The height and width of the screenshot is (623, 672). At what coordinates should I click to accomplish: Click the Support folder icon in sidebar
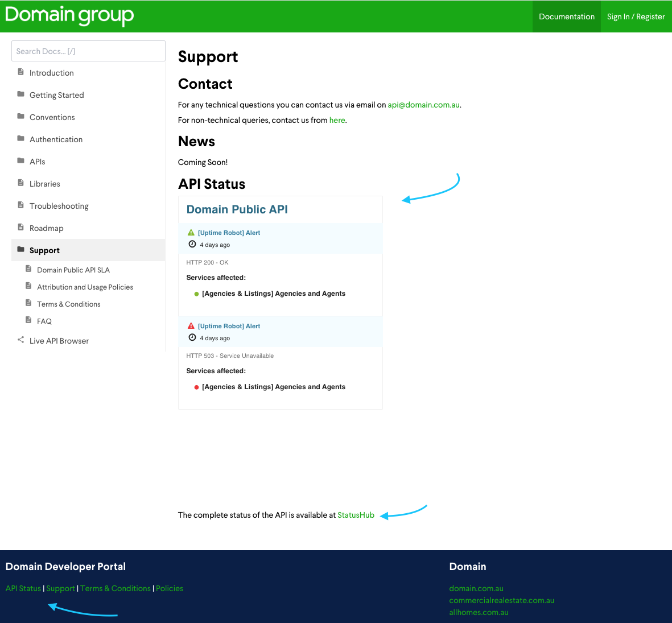[20, 249]
